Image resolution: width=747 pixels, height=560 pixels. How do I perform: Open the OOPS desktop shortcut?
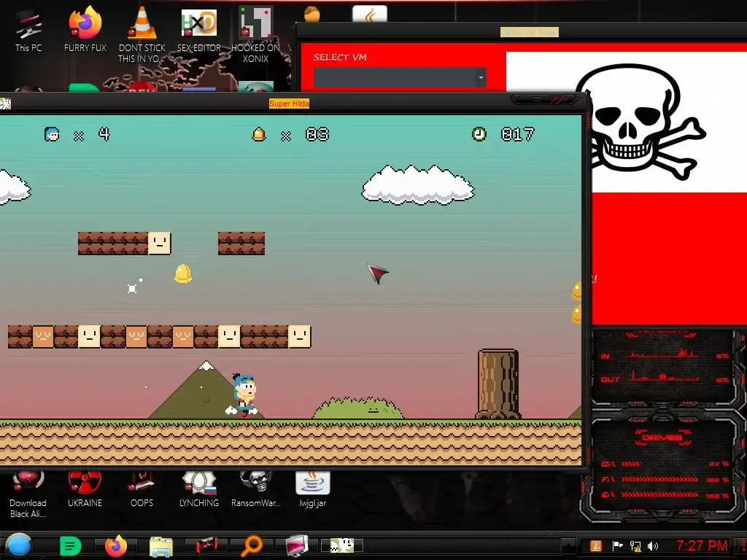(x=142, y=489)
